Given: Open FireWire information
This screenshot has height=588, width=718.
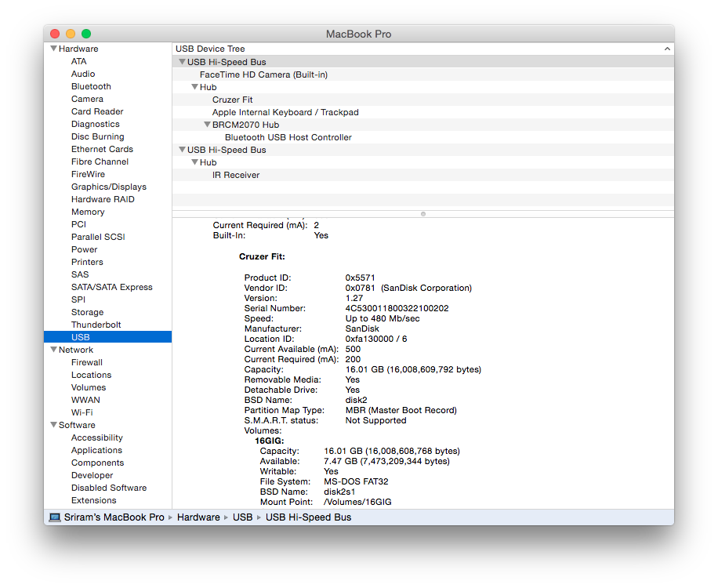Looking at the screenshot, I should [x=88, y=174].
